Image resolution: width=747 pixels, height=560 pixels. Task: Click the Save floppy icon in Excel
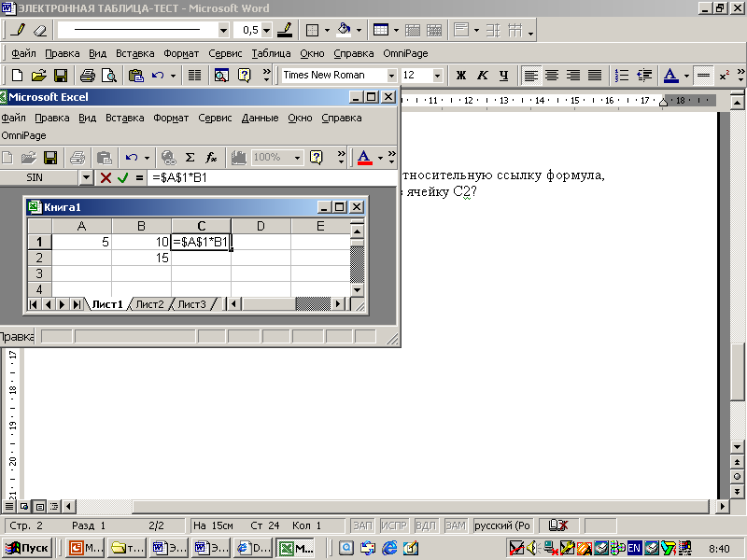50,157
